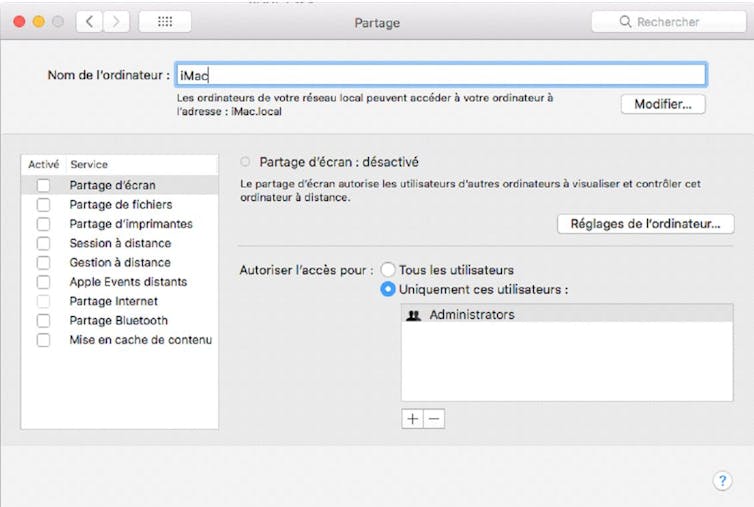Click the magnifying glass search icon
This screenshot has width=754, height=507.
click(x=626, y=21)
